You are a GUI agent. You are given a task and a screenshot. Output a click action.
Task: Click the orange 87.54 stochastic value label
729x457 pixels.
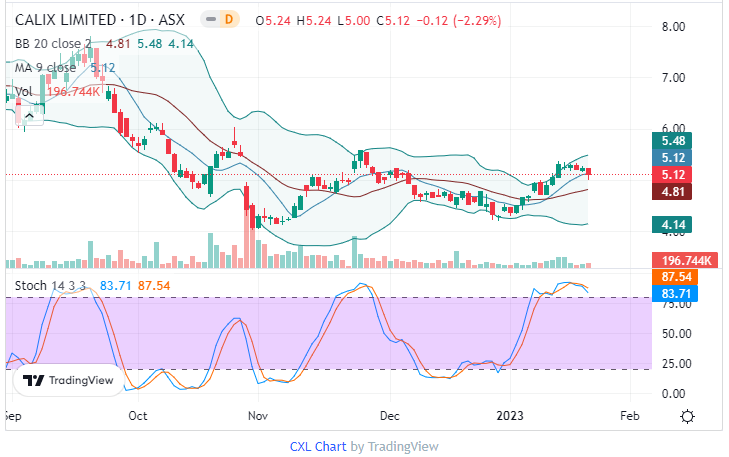point(671,276)
